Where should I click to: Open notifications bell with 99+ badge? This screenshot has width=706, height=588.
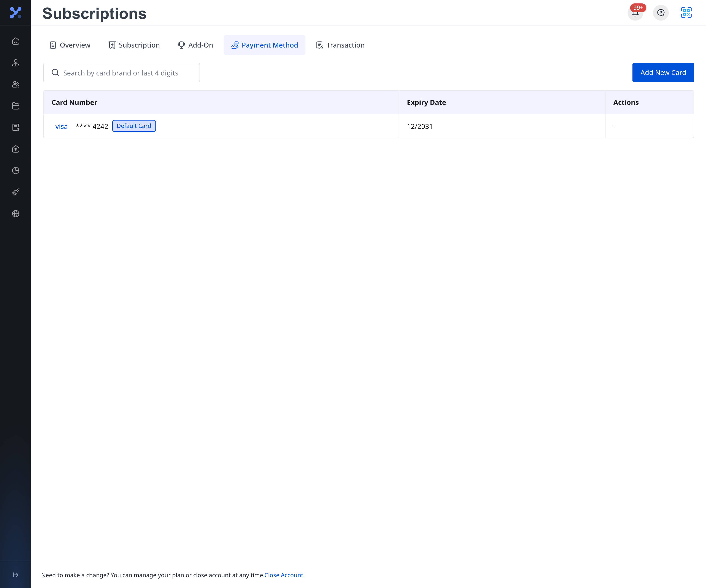coord(635,13)
